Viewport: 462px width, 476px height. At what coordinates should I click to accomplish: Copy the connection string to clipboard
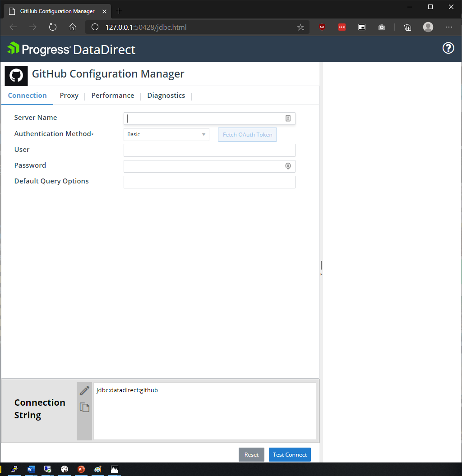click(x=84, y=407)
